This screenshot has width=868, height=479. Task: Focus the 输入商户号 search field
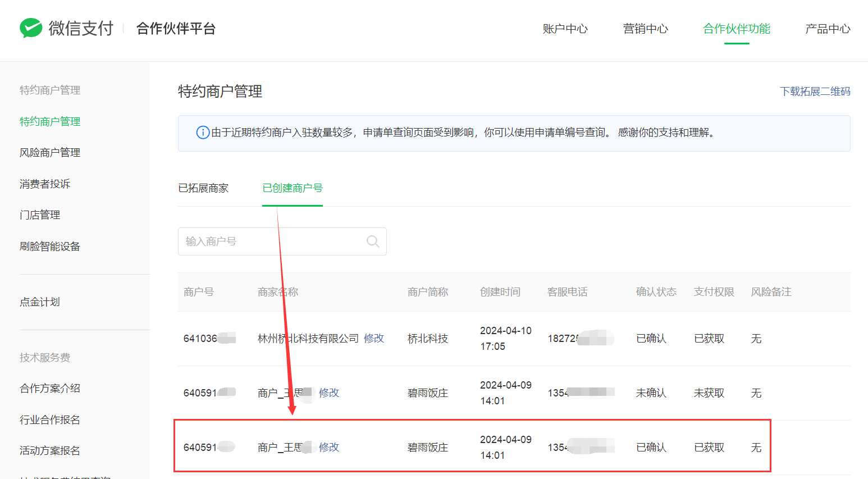coord(272,241)
